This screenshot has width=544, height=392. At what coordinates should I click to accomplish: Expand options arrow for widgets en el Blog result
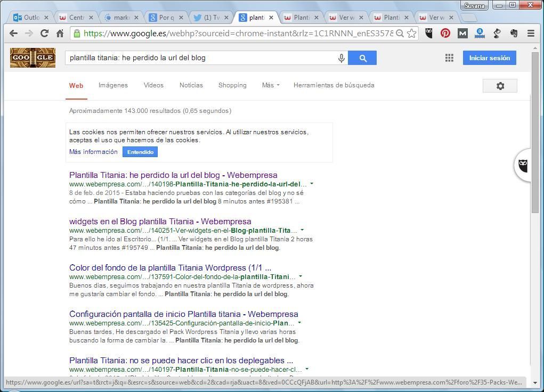[x=302, y=230]
